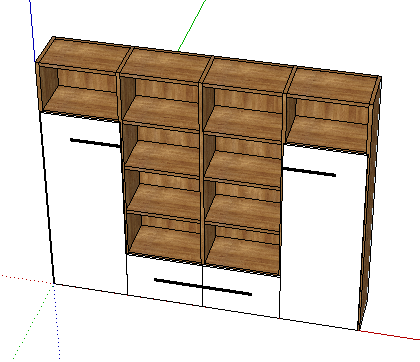Click the open cubby above left door

pyautogui.click(x=80, y=92)
